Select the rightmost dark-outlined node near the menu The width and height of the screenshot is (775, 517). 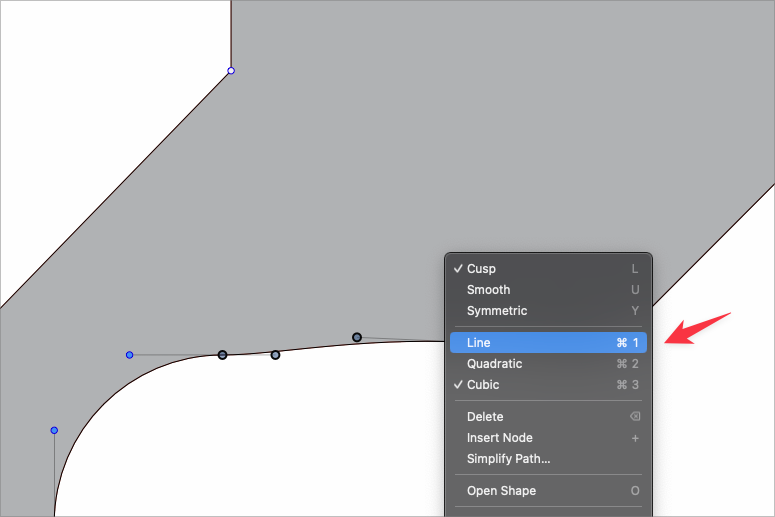[x=357, y=337]
